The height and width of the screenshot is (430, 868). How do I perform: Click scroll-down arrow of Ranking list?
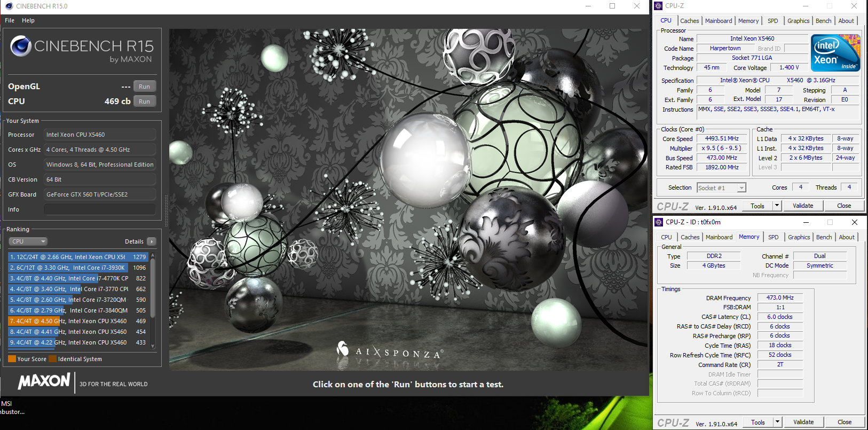[153, 346]
